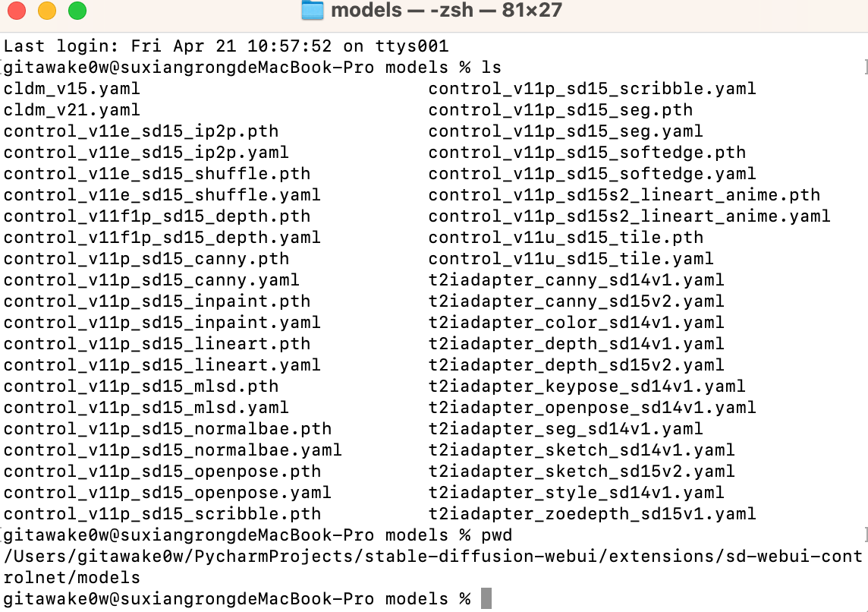Click the active shell prompt line
This screenshot has width=868, height=612.
[228, 599]
